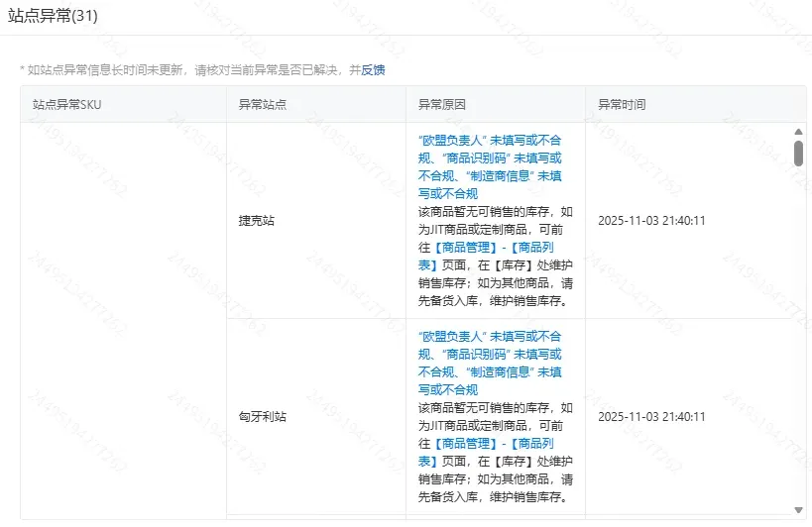Click the 捷克站 row timestamp 2025-11-03 21:40:11
This screenshot has height=527, width=812.
coord(651,220)
